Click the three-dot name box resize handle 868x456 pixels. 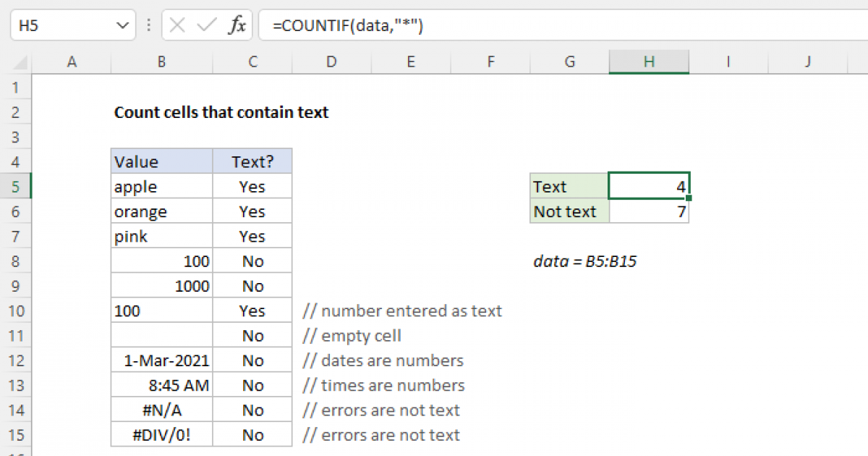pos(150,25)
